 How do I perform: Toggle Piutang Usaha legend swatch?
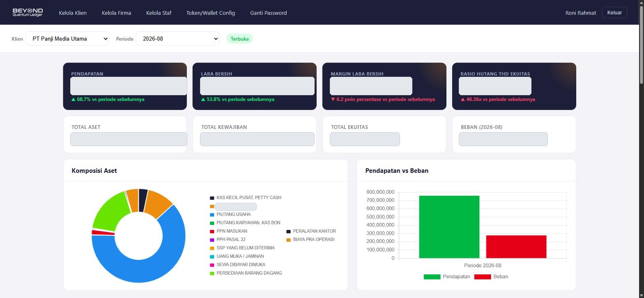[212, 215]
